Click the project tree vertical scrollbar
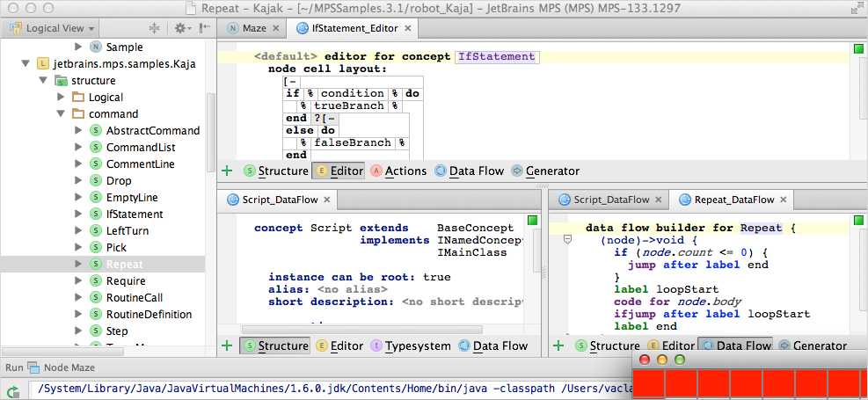This screenshot has height=400, width=868. point(210,133)
